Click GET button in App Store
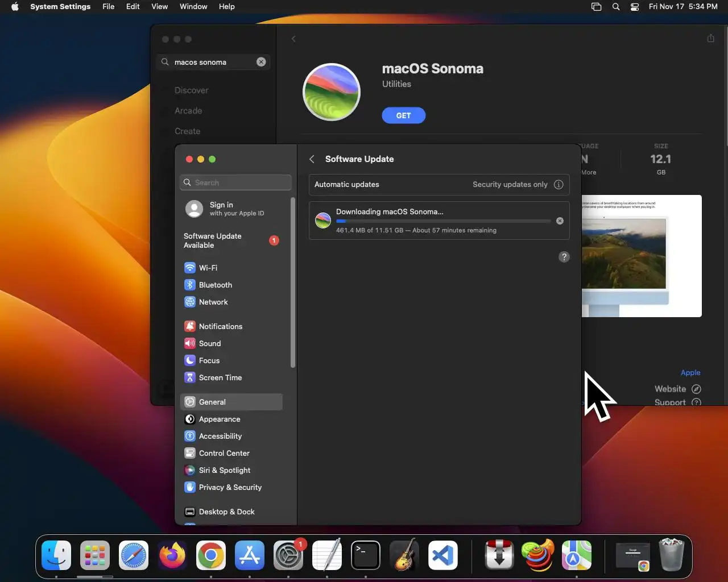The image size is (728, 582). 403,115
